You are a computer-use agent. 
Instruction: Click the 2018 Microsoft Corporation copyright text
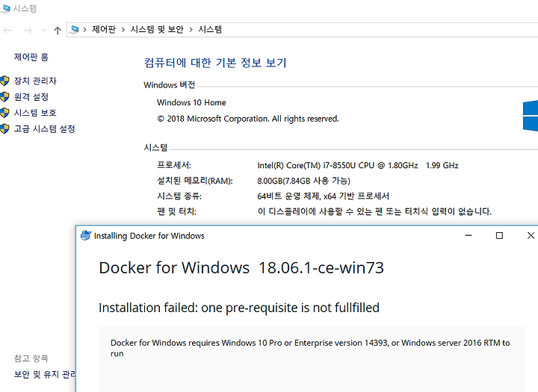tap(248, 119)
